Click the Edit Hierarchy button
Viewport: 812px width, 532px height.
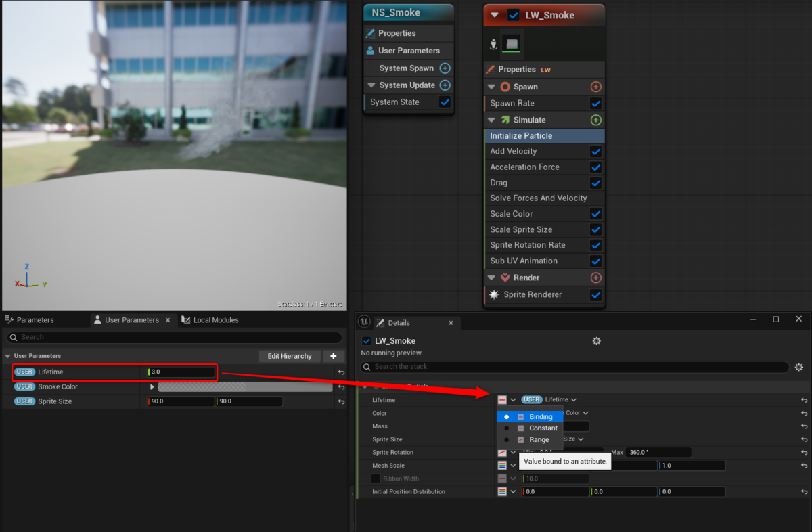(x=290, y=356)
